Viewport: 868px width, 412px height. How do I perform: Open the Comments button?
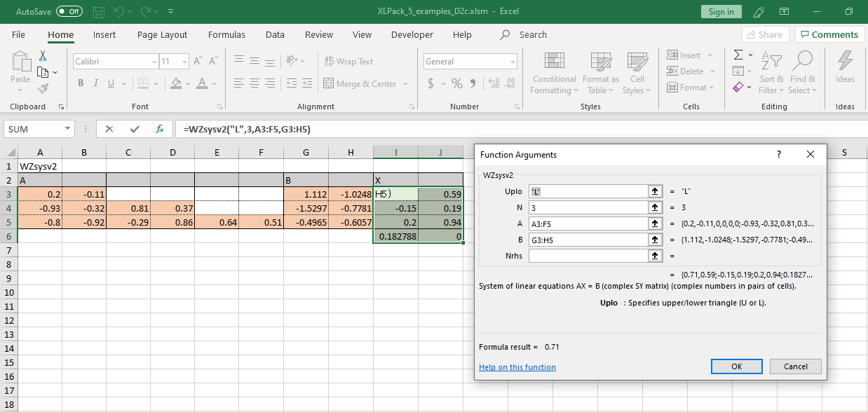[x=829, y=34]
